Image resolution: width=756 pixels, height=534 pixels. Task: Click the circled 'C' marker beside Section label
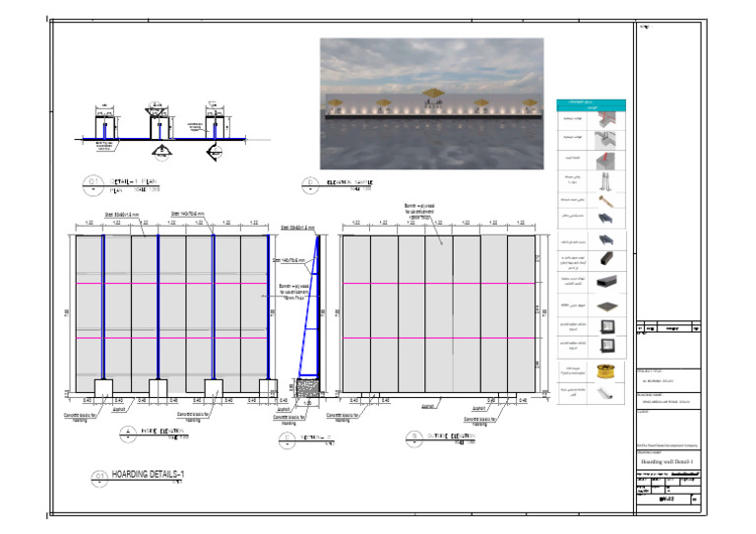[x=287, y=440]
